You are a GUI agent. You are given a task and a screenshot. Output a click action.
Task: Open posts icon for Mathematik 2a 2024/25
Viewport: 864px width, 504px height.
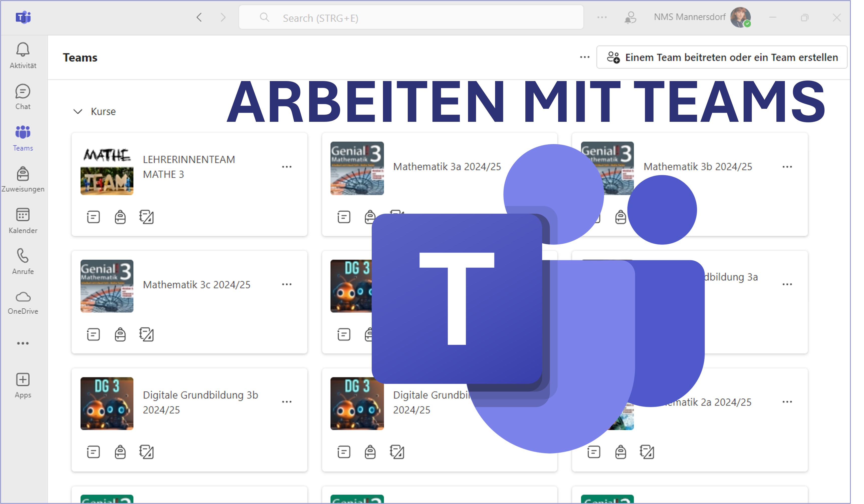point(594,452)
